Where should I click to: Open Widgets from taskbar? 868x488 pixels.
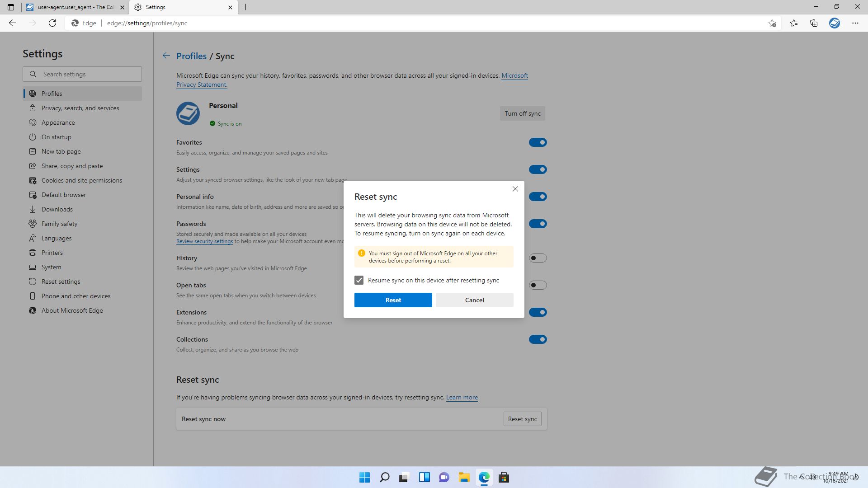click(424, 477)
